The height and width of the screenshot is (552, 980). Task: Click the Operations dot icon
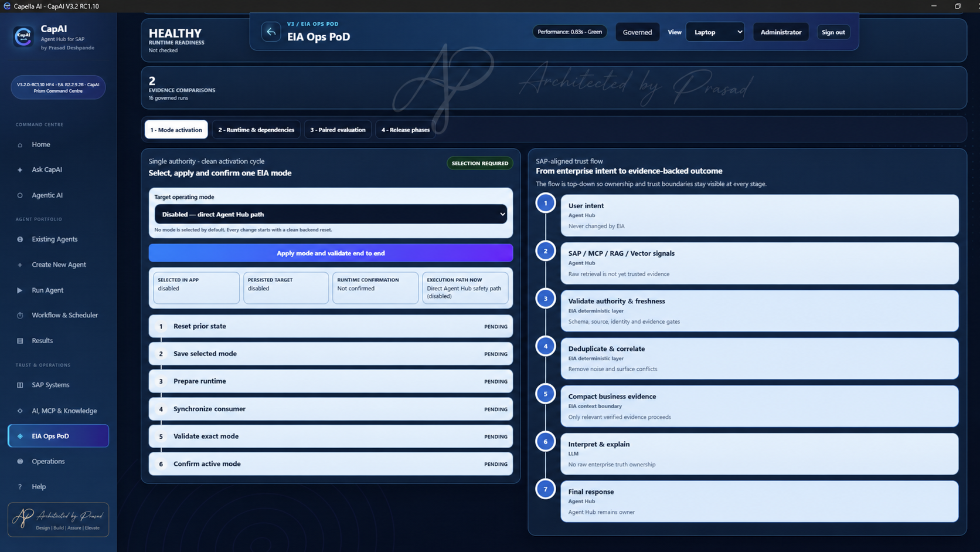click(20, 462)
